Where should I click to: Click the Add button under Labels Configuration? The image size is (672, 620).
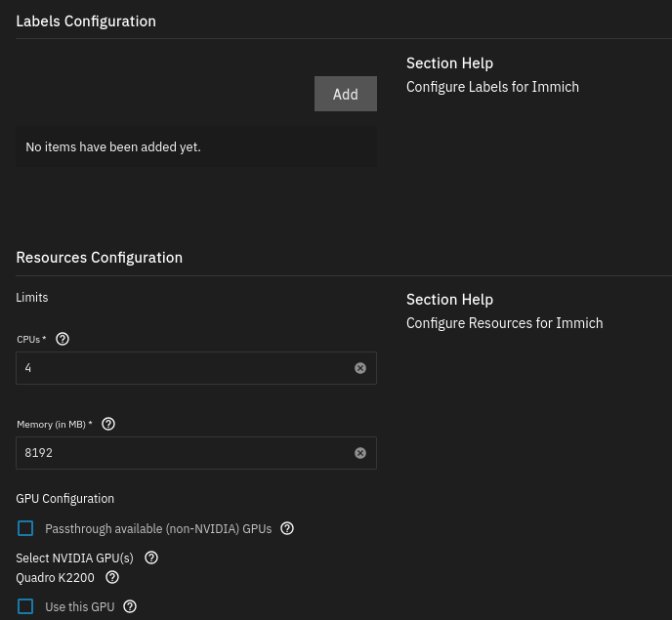pyautogui.click(x=345, y=94)
